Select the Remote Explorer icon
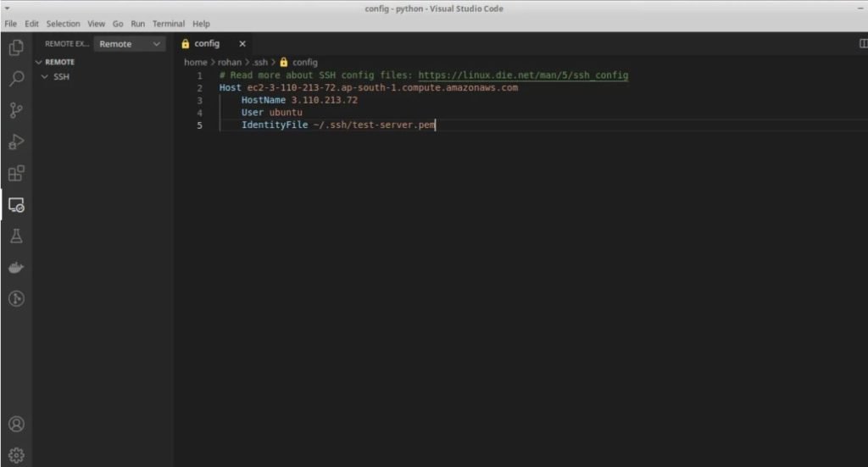The width and height of the screenshot is (868, 467). pyautogui.click(x=16, y=205)
